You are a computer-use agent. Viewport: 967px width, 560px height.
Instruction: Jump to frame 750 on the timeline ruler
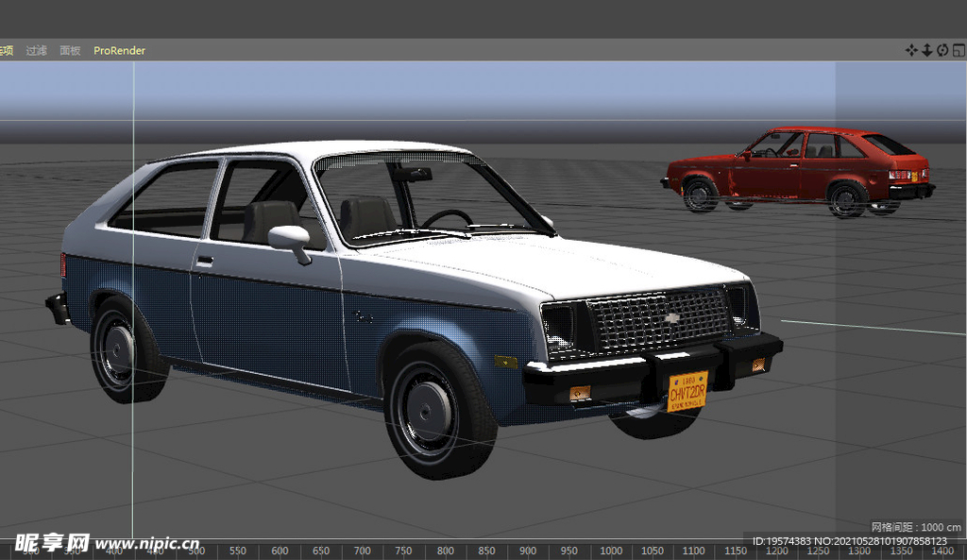(x=404, y=551)
